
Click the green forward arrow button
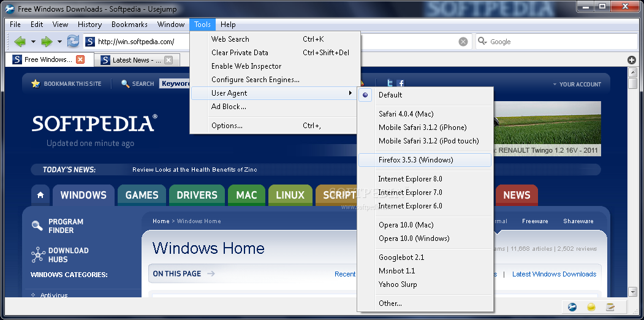click(47, 42)
